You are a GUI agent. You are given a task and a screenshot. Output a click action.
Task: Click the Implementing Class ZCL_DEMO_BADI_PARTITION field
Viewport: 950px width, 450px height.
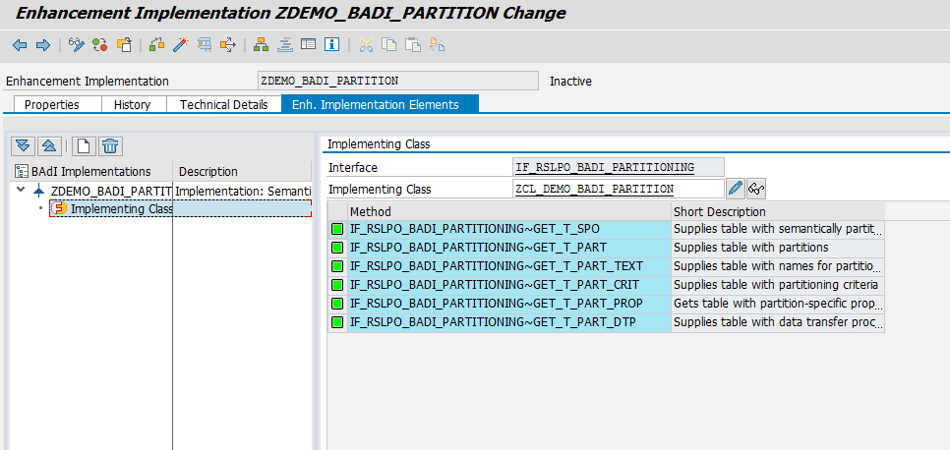pyautogui.click(x=617, y=189)
